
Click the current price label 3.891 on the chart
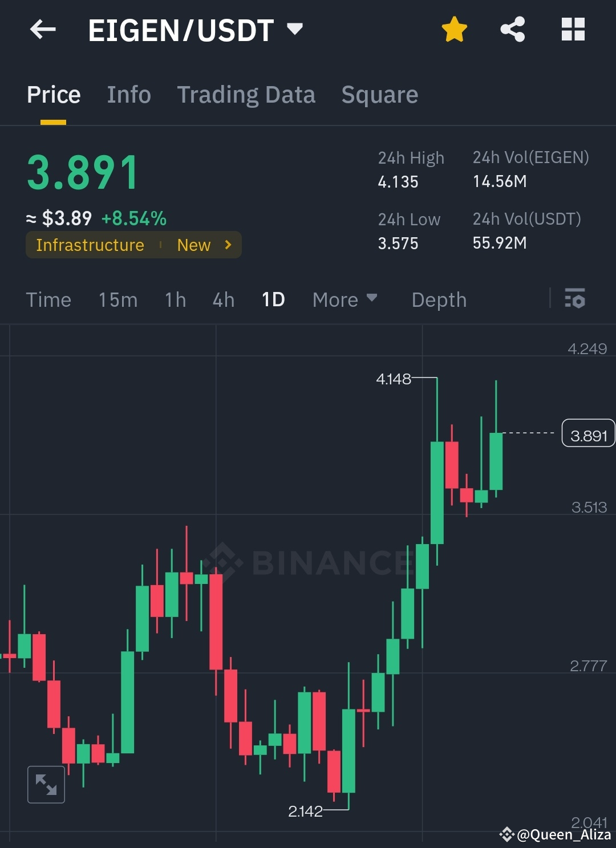tap(588, 434)
